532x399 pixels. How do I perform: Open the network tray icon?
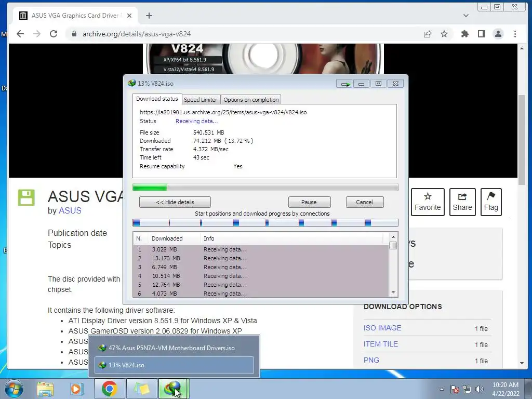point(467,389)
